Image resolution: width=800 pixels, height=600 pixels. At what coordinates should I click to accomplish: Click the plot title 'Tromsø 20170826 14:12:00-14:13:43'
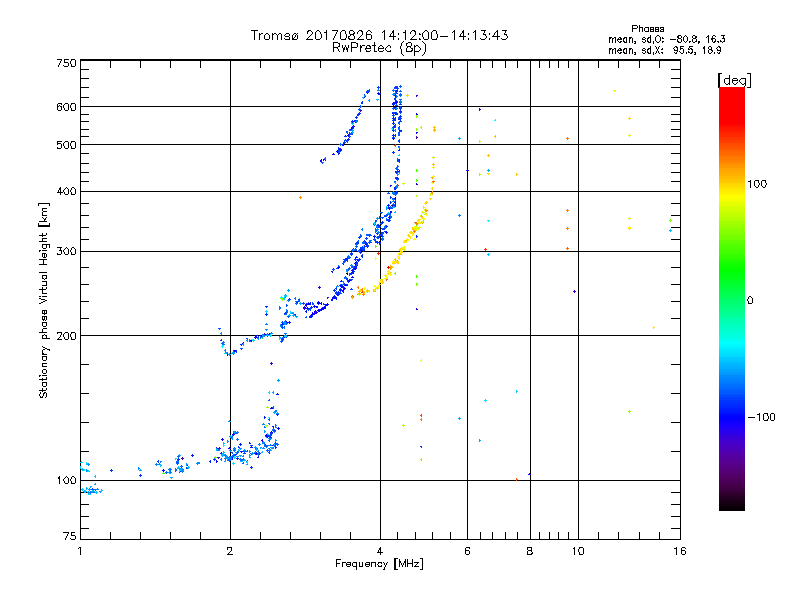379,35
